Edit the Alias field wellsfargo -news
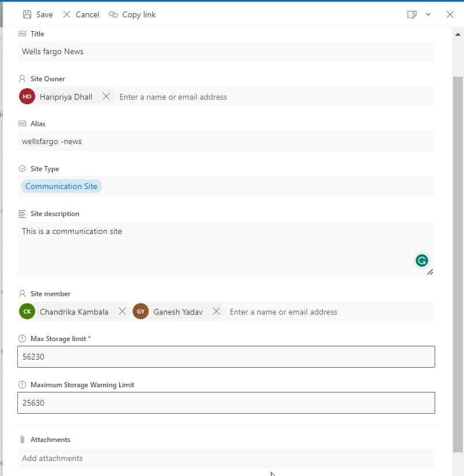This screenshot has width=464, height=476. tap(226, 141)
